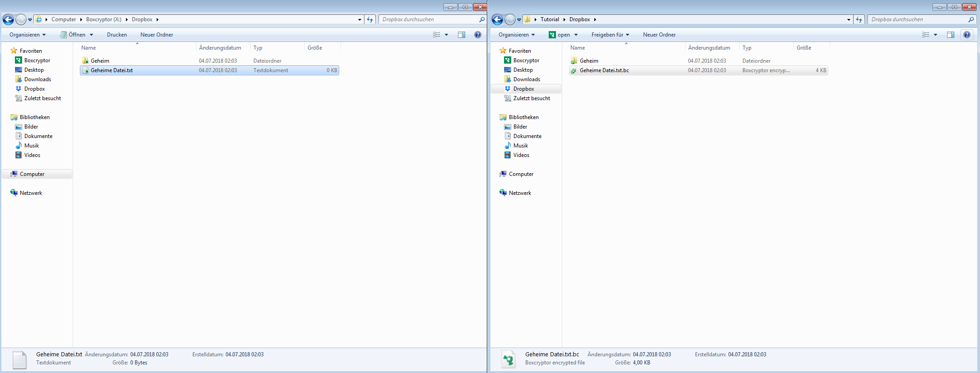Expand open dropdown arrow in right window

(x=576, y=35)
